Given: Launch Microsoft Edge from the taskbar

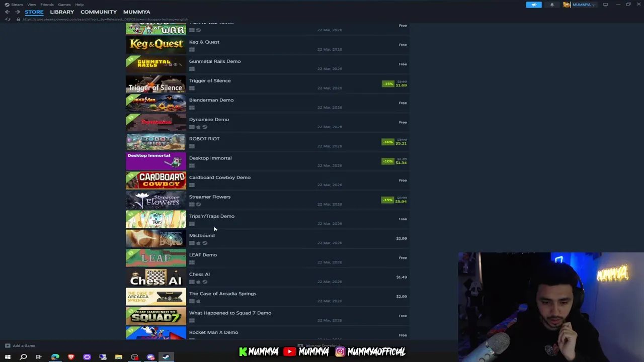Looking at the screenshot, I should [x=55, y=357].
